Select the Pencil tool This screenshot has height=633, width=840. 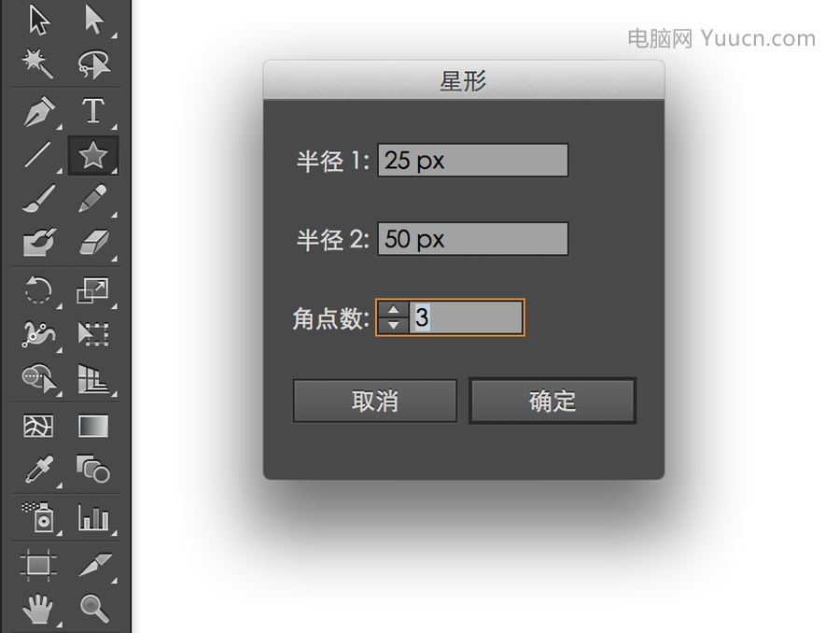click(92, 198)
